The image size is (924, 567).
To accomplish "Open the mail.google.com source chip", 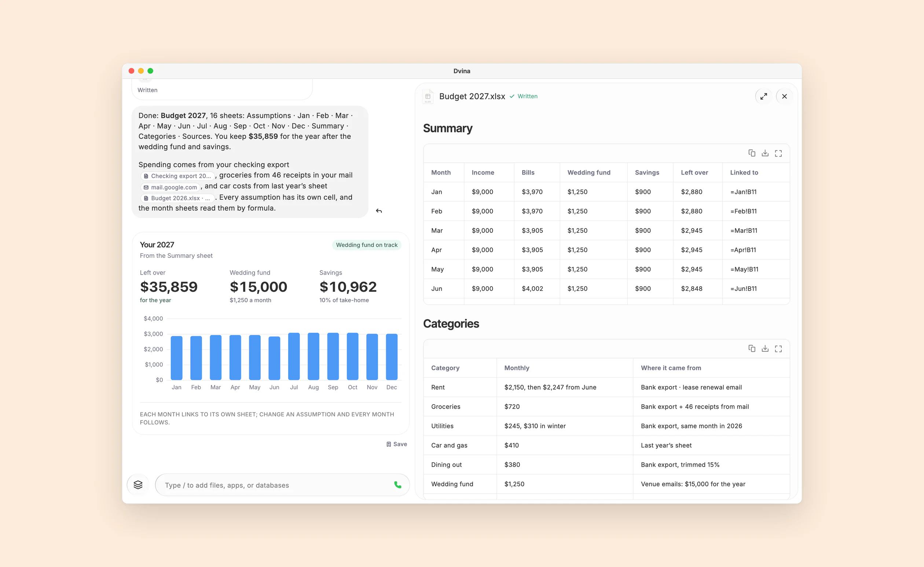I will point(170,187).
